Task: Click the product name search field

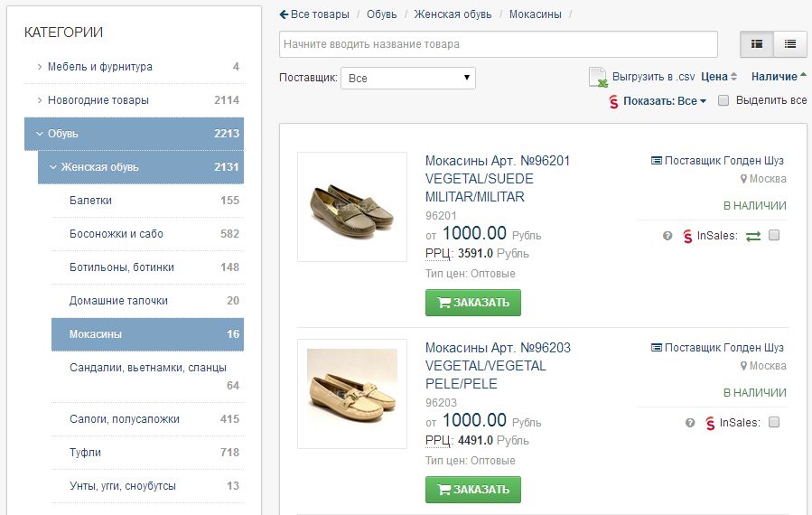Action: (x=499, y=44)
